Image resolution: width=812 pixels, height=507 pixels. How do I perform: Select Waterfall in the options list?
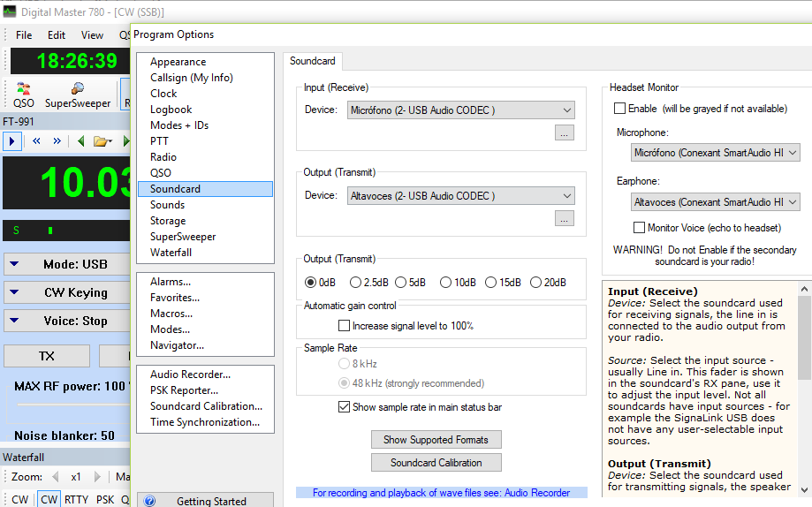[171, 253]
